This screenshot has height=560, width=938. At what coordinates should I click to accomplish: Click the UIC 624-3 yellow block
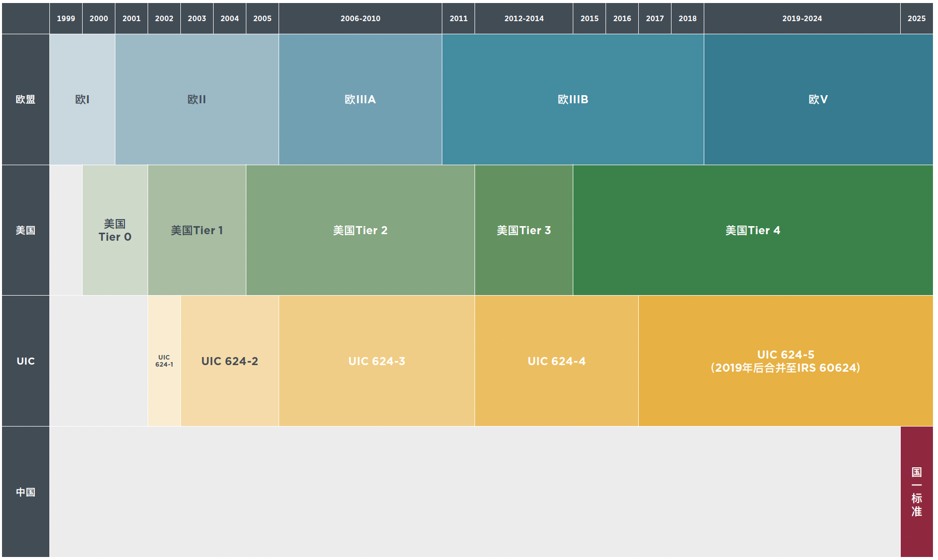point(376,361)
